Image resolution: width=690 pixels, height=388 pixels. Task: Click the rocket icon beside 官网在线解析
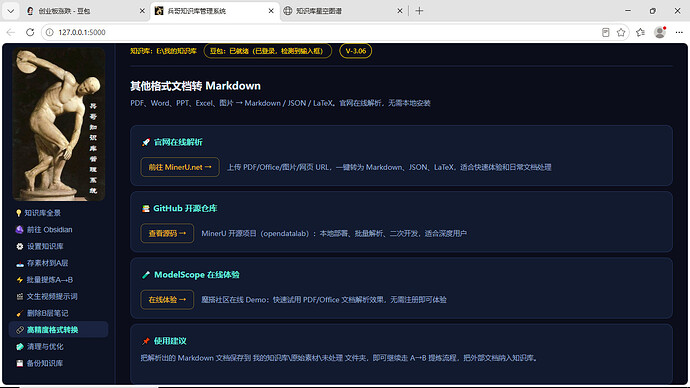click(x=146, y=142)
